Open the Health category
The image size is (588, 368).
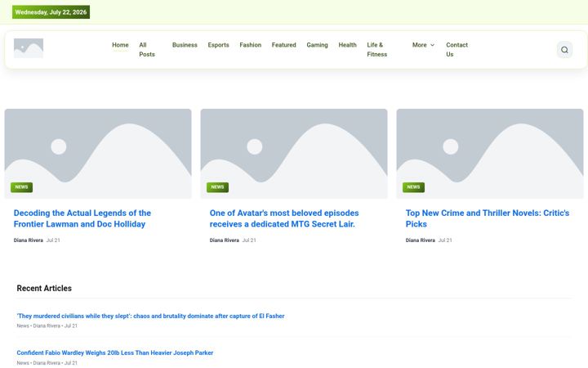[347, 45]
